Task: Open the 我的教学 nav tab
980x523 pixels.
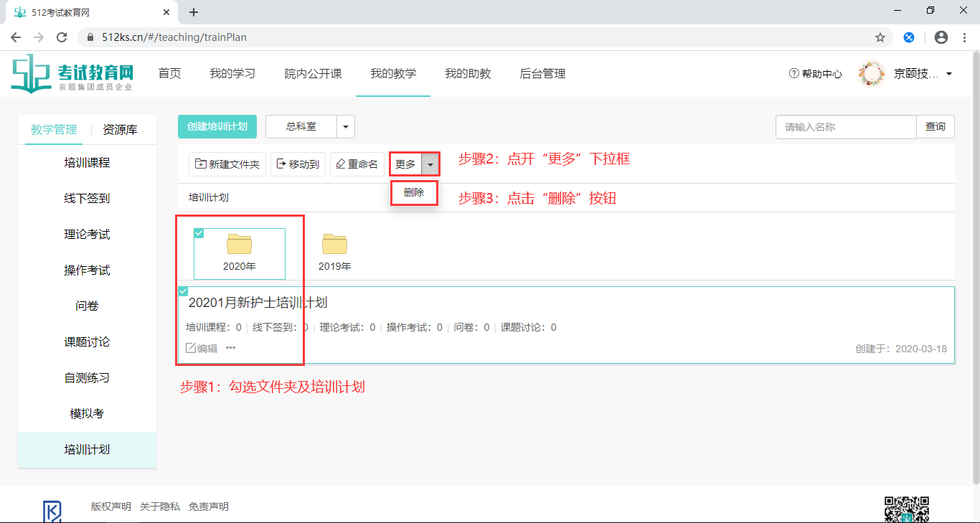Action: point(393,73)
